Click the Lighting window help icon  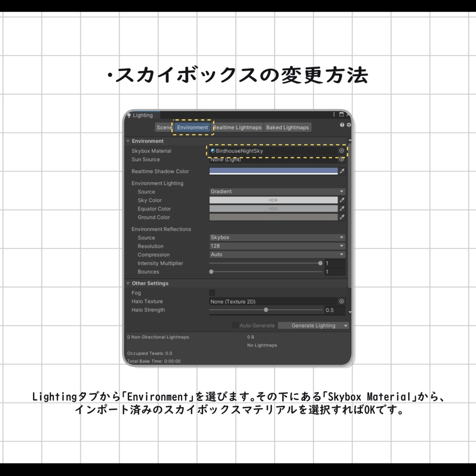(x=341, y=125)
